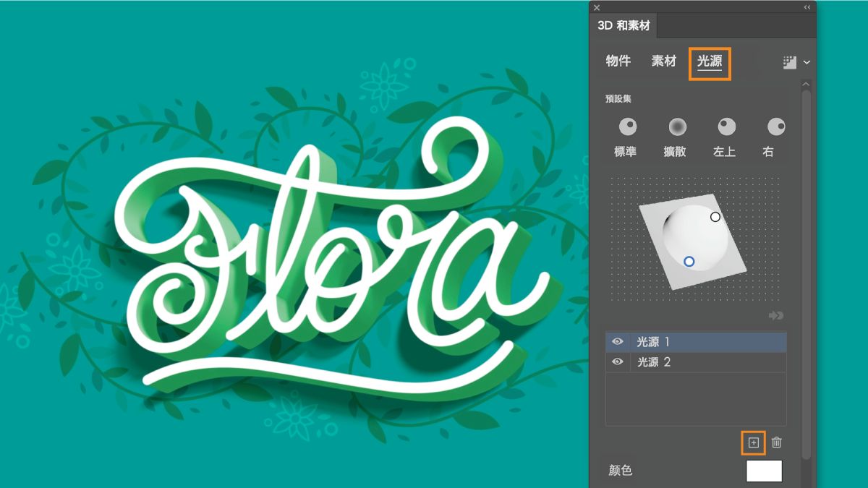Switch to the 物件 tab
Image resolution: width=868 pixels, height=488 pixels.
click(x=618, y=61)
